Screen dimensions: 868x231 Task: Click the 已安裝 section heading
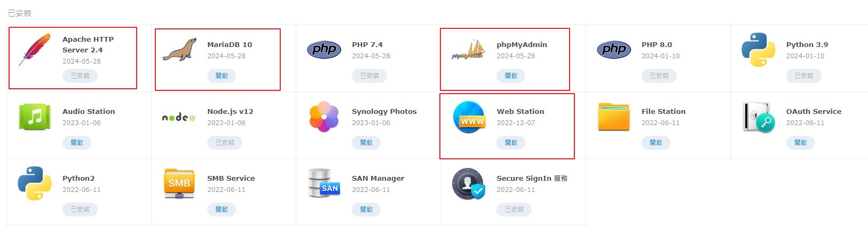[20, 13]
